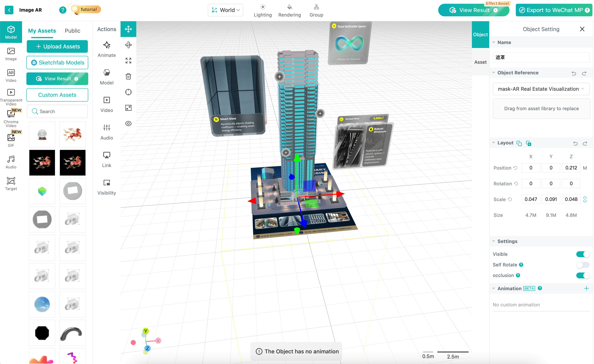594x364 pixels.
Task: Collapse the Layout section
Action: point(494,143)
